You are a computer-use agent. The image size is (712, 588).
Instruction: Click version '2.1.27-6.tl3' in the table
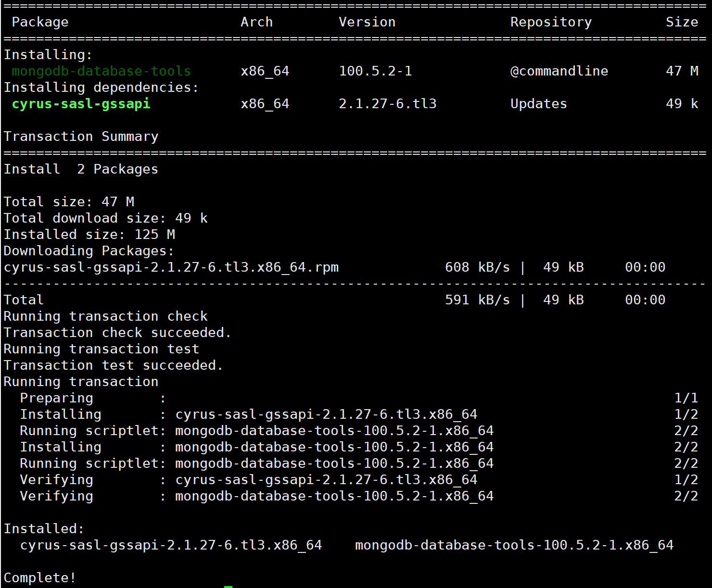click(x=388, y=104)
